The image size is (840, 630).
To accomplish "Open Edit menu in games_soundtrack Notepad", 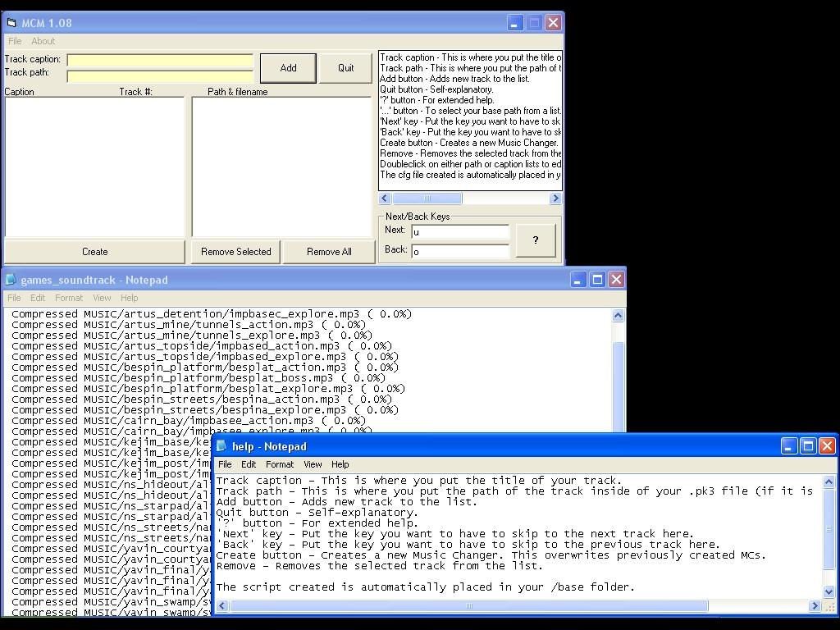I will [x=38, y=298].
